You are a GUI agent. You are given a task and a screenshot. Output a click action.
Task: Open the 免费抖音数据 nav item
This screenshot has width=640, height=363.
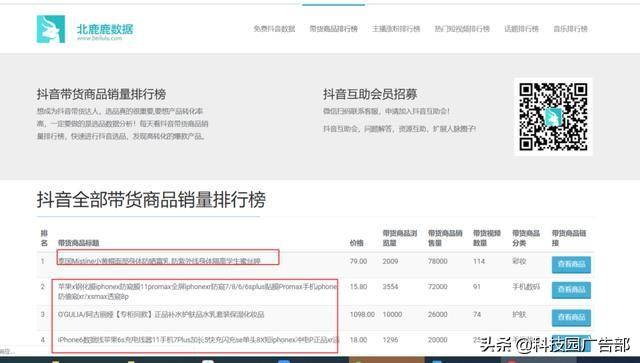(274, 29)
